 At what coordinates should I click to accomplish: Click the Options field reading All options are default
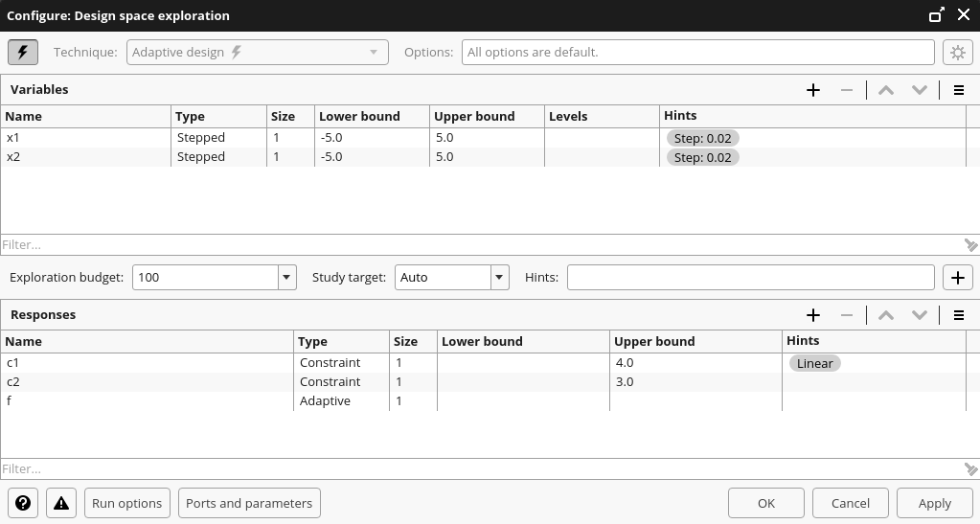(698, 52)
